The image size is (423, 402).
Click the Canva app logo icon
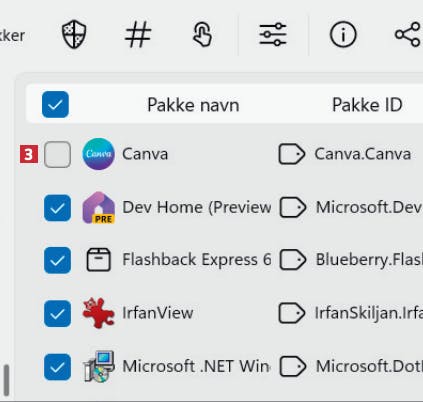(x=98, y=154)
